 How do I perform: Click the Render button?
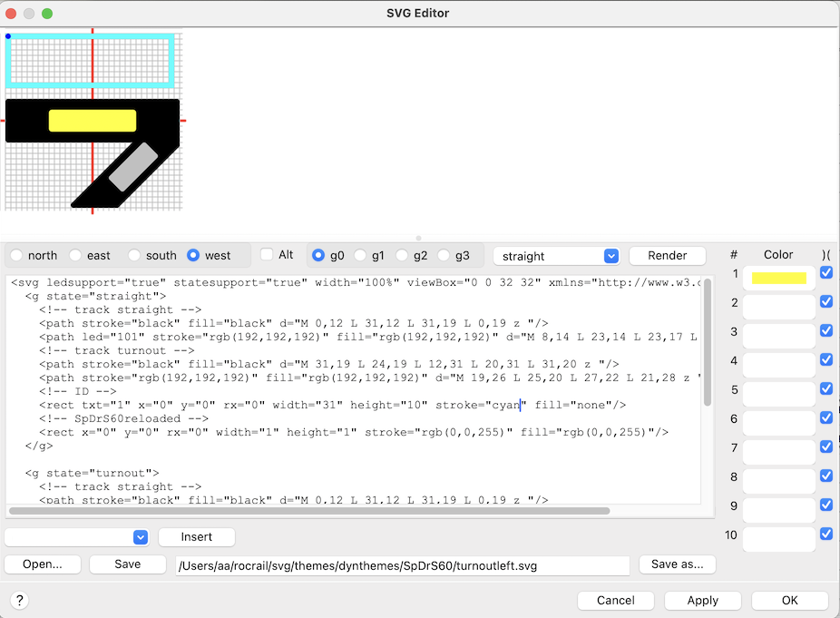point(667,256)
